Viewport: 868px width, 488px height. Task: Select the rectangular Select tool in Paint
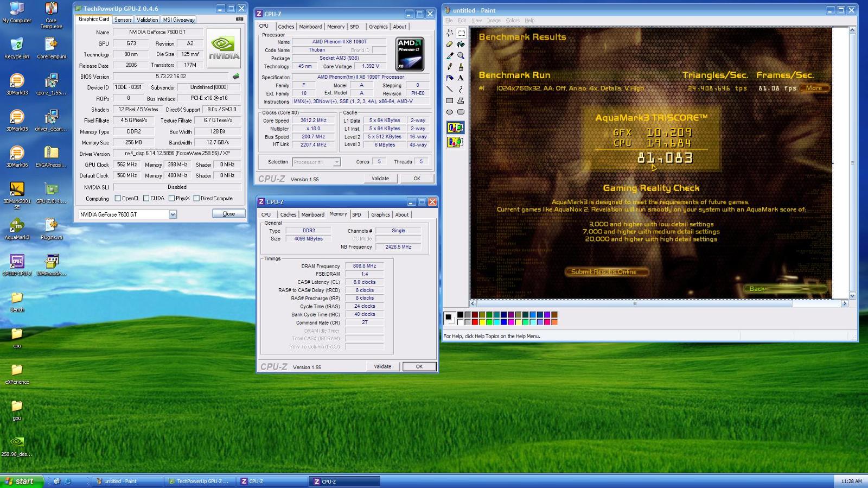[x=461, y=33]
